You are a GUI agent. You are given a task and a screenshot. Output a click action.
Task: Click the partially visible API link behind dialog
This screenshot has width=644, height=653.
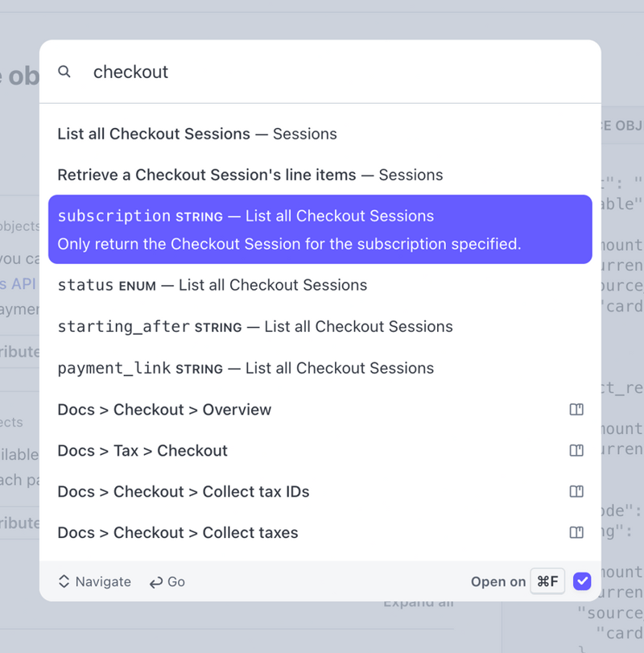(14, 284)
